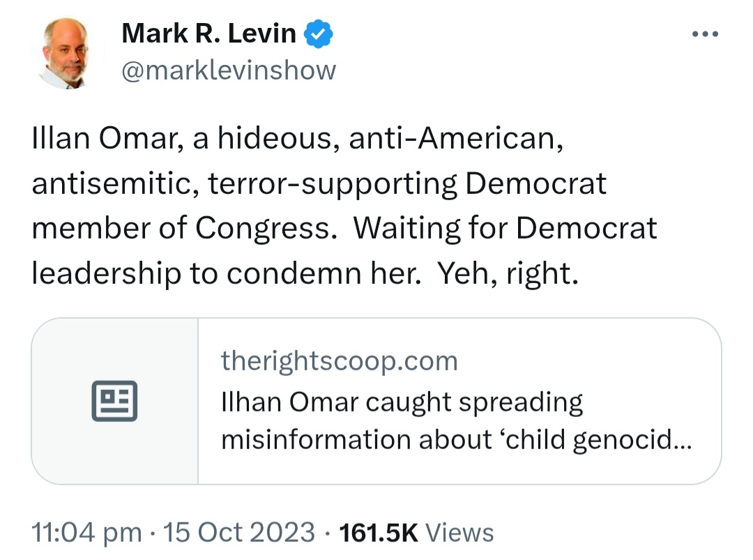Image resolution: width=753 pixels, height=560 pixels.
Task: Click the tweet line starting 'Illan Omar, a hideous'
Action: 298,139
